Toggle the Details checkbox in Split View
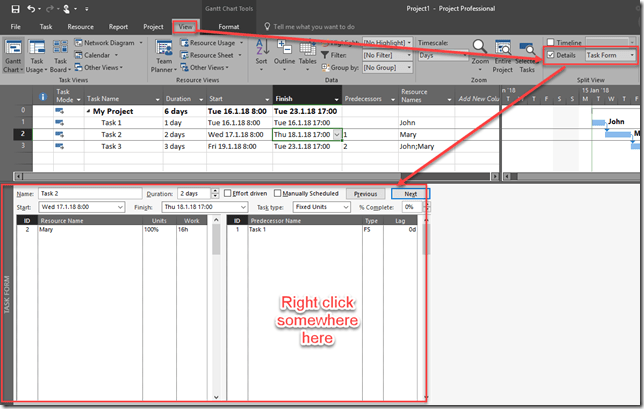This screenshot has width=644, height=409. click(551, 55)
